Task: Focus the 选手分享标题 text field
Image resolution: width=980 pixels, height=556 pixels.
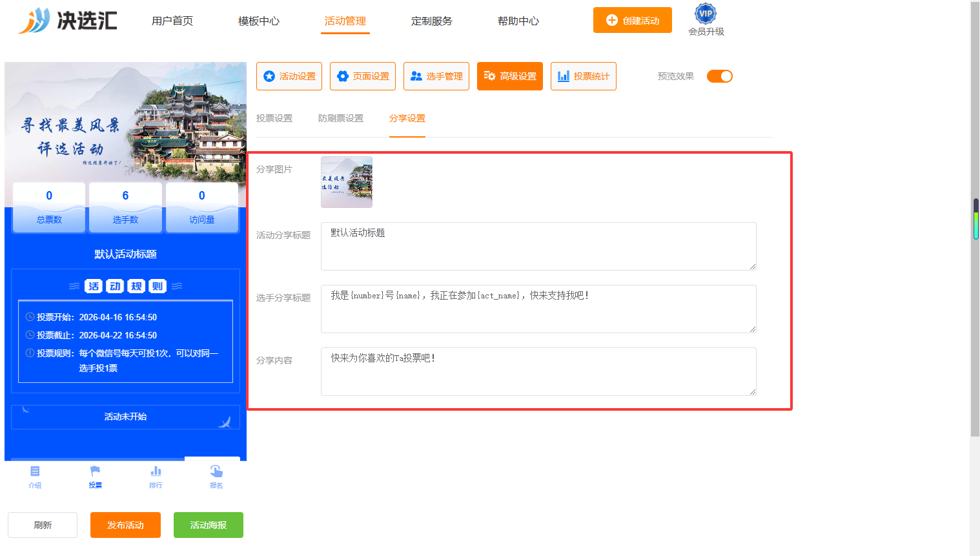Action: 538,309
